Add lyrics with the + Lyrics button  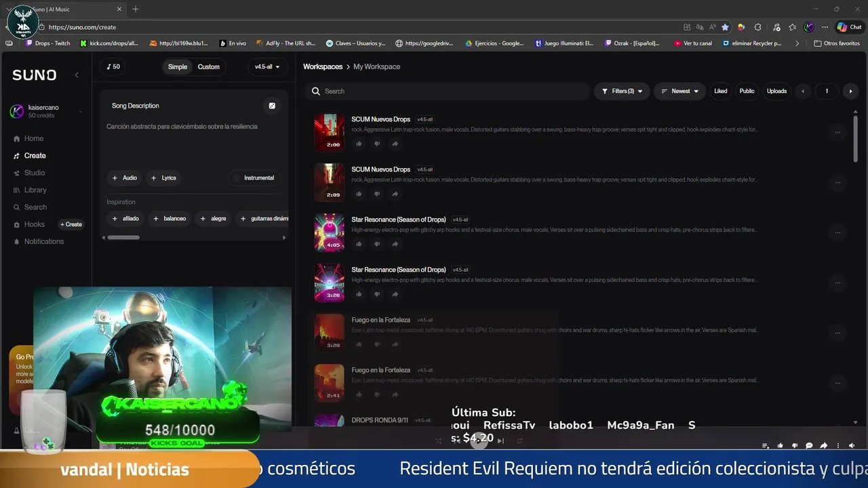(x=163, y=178)
